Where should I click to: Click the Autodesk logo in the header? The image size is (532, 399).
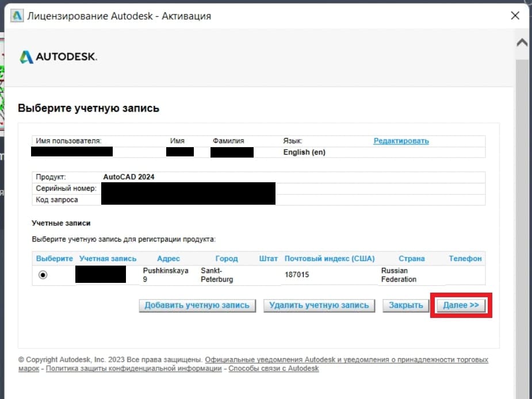coord(58,57)
